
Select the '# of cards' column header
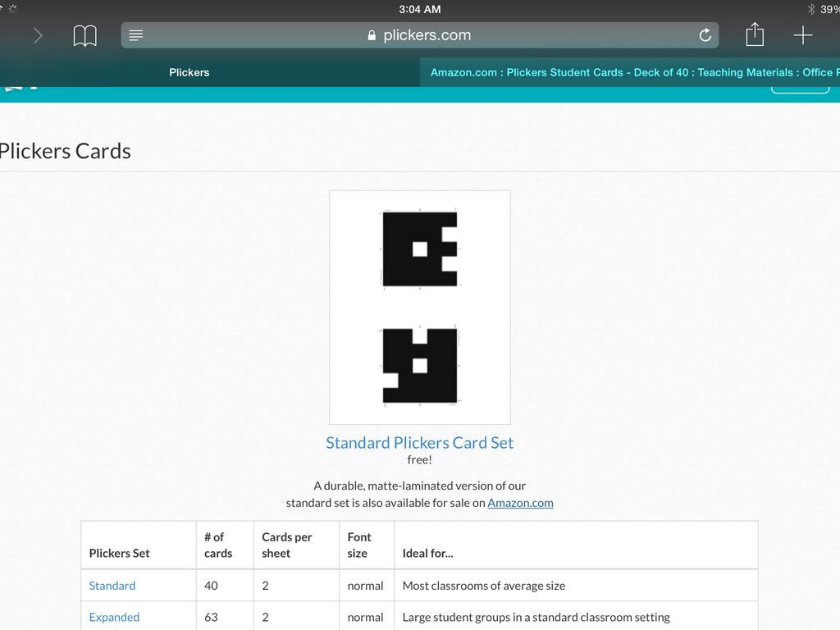218,545
